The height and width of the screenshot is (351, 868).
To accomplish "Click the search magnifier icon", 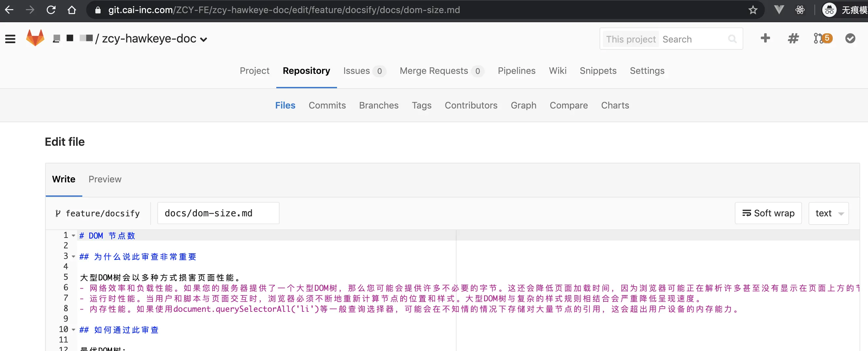I will (x=732, y=39).
